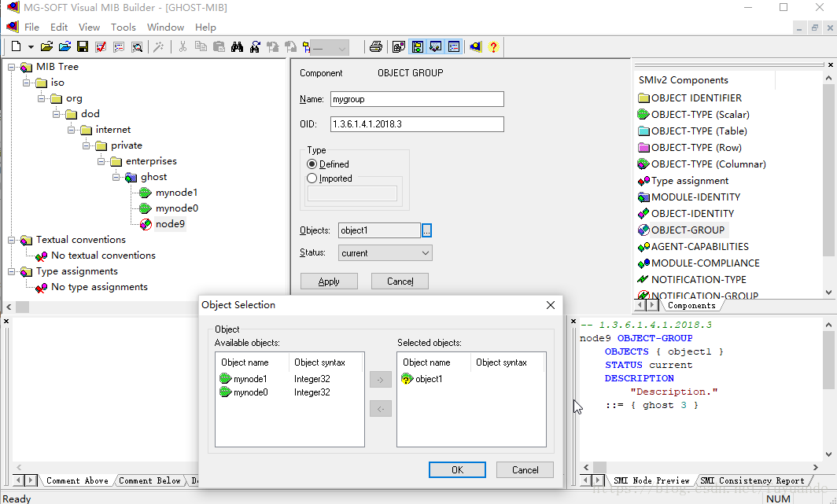Click the Find binoculars icon
The height and width of the screenshot is (504, 837).
point(237,47)
